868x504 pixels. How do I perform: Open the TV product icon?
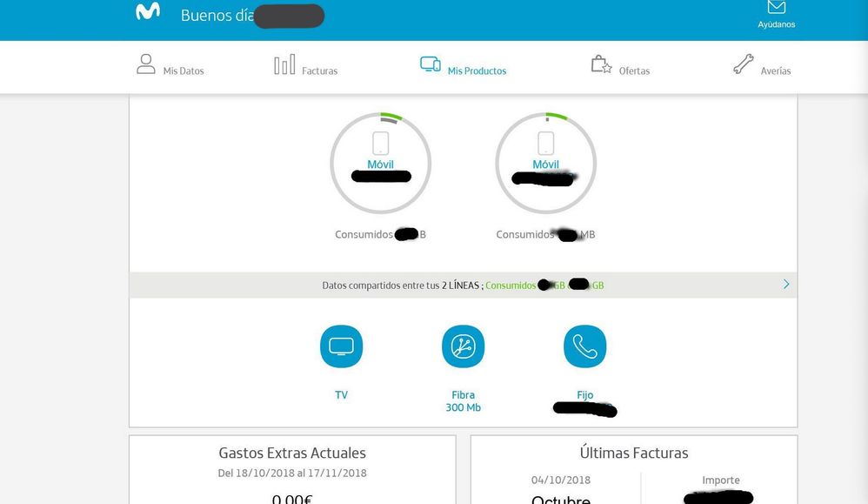tap(341, 346)
